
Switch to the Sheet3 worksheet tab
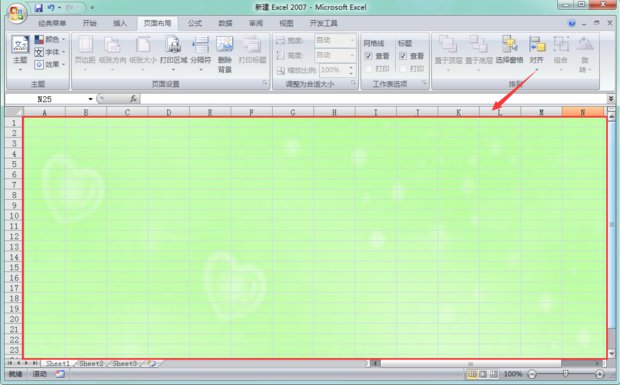point(125,363)
